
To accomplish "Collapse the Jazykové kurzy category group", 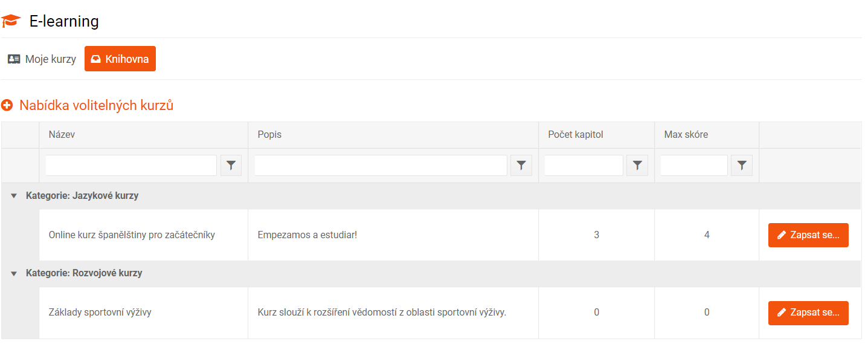I will (14, 196).
